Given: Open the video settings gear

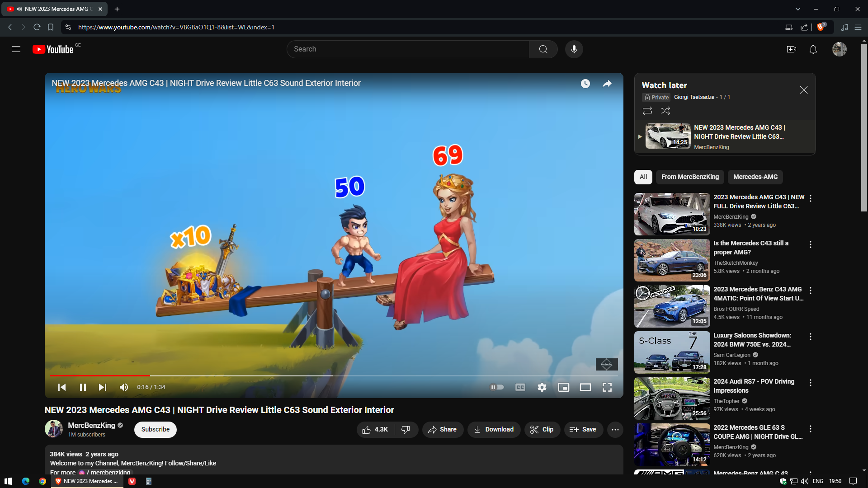Looking at the screenshot, I should [x=542, y=387].
